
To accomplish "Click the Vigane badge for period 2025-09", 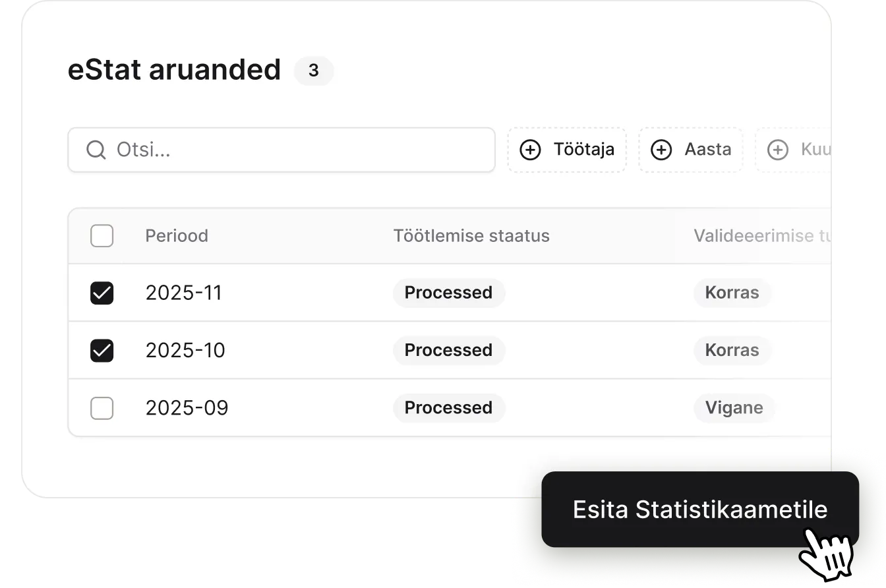I will [734, 408].
